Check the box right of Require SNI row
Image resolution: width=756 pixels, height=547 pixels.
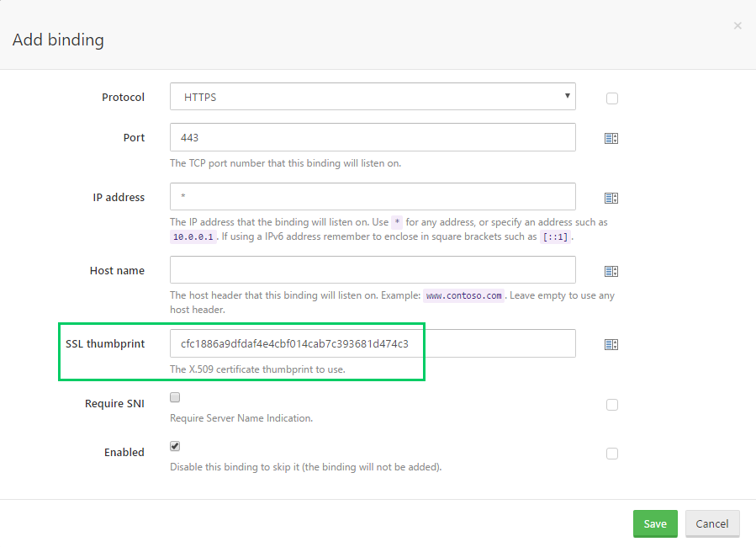pos(611,404)
